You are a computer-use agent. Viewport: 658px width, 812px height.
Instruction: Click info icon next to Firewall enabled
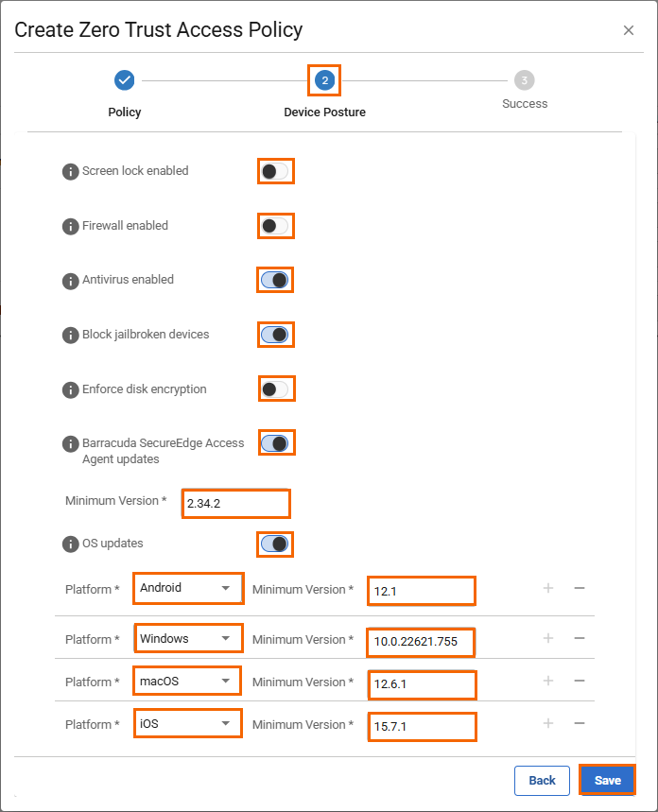point(70,226)
